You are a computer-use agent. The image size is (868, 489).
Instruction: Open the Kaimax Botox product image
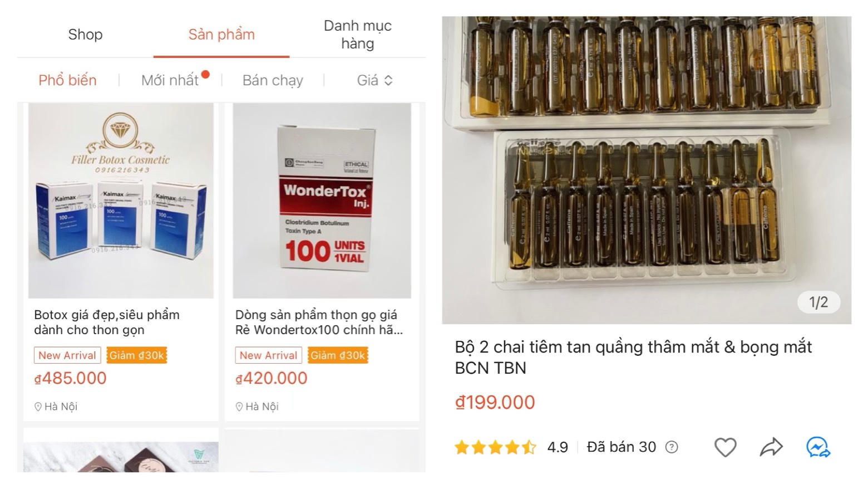121,201
